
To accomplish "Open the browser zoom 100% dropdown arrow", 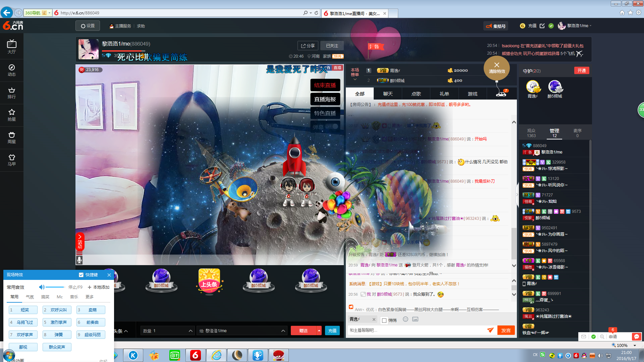I will click(x=635, y=346).
